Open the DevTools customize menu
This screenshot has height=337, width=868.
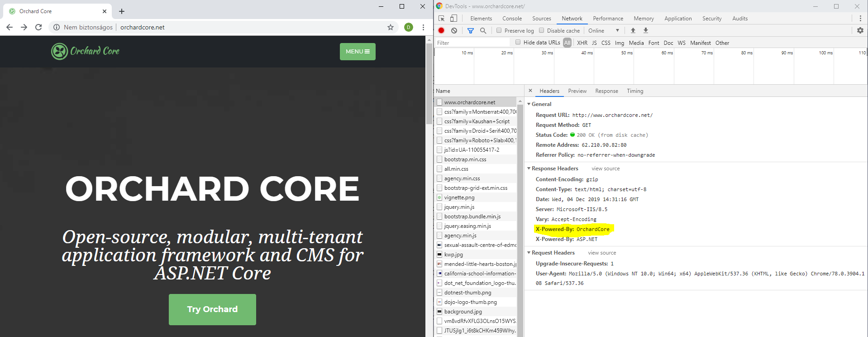[x=860, y=19]
